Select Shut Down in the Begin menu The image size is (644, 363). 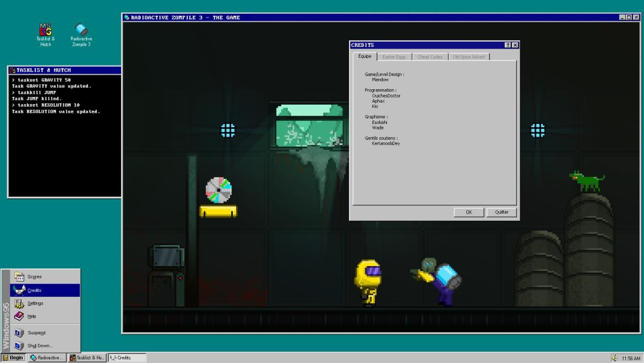45,346
